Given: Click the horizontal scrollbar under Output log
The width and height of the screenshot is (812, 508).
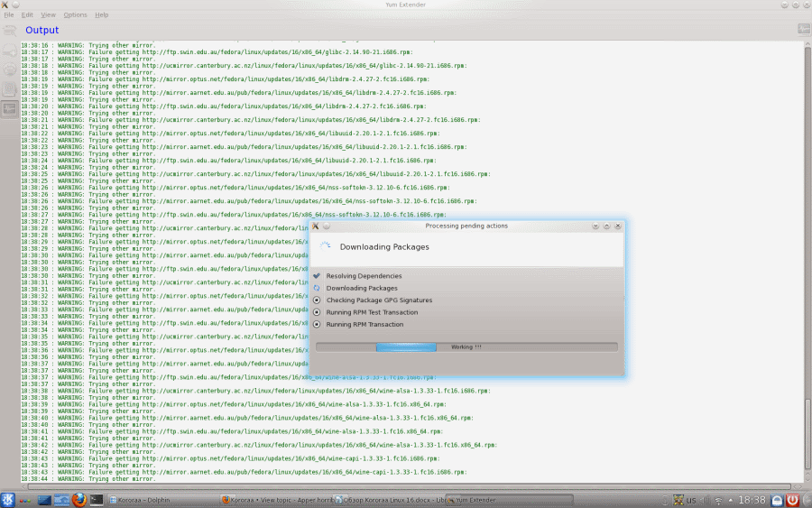Looking at the screenshot, I should 409,486.
